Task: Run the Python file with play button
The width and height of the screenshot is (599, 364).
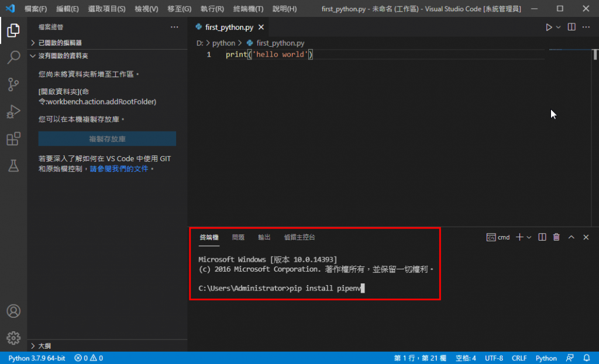Action: [549, 27]
